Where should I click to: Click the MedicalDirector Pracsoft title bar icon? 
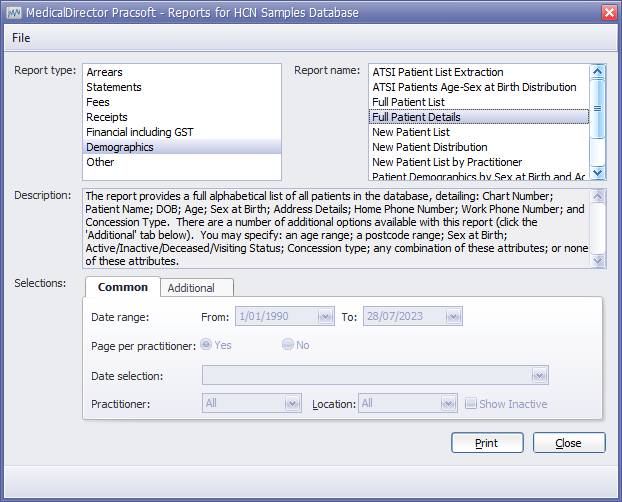tap(14, 12)
